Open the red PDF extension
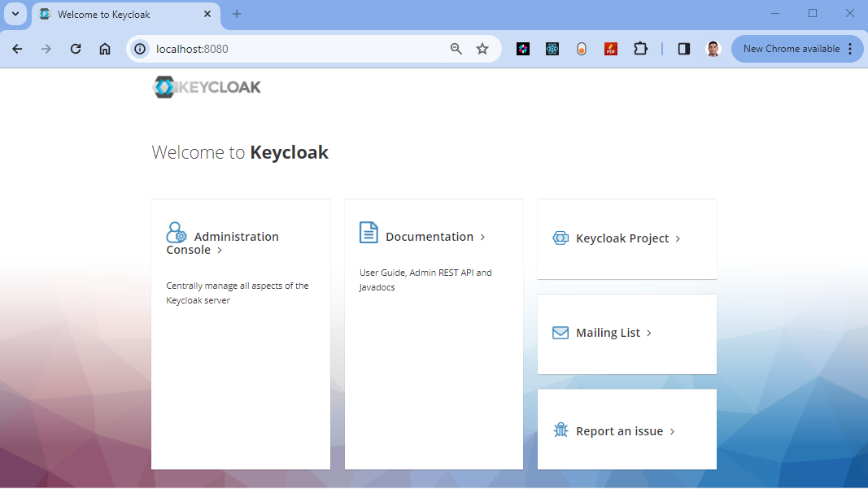868x489 pixels. click(611, 49)
